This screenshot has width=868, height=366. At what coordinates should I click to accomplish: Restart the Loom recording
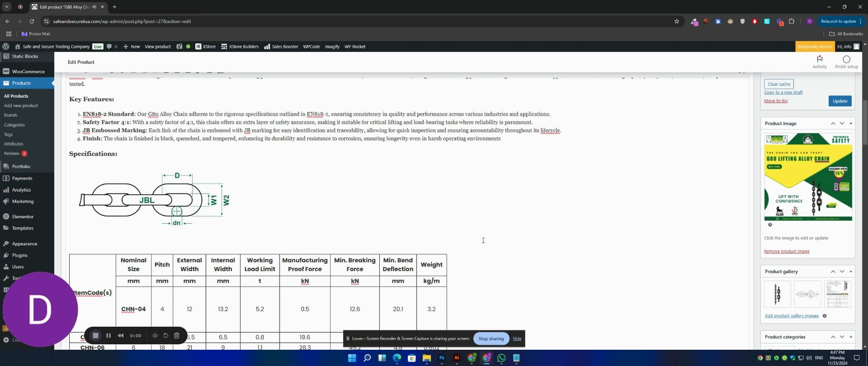[x=165, y=335]
